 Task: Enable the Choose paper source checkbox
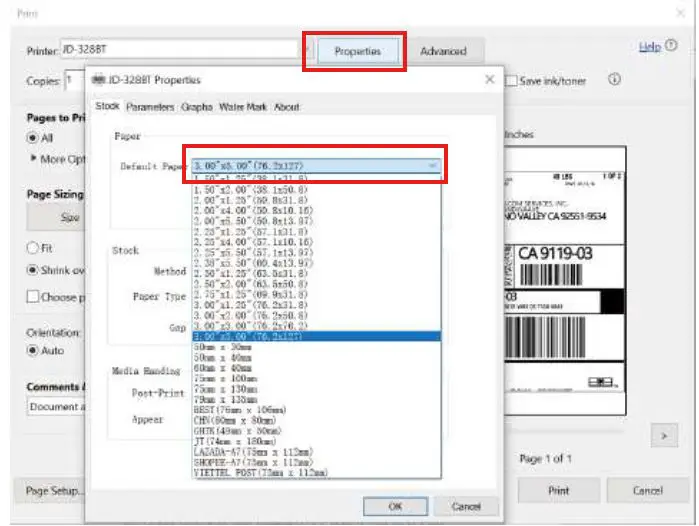click(33, 296)
